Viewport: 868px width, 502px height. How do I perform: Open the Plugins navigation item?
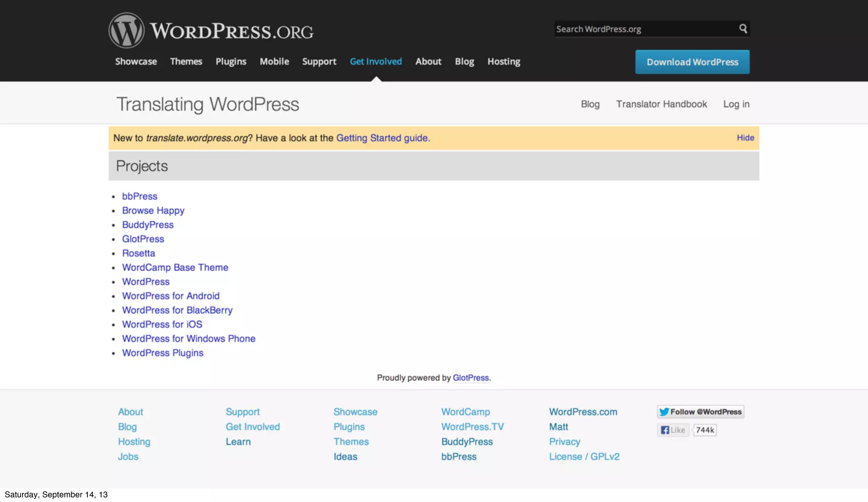[x=231, y=61]
